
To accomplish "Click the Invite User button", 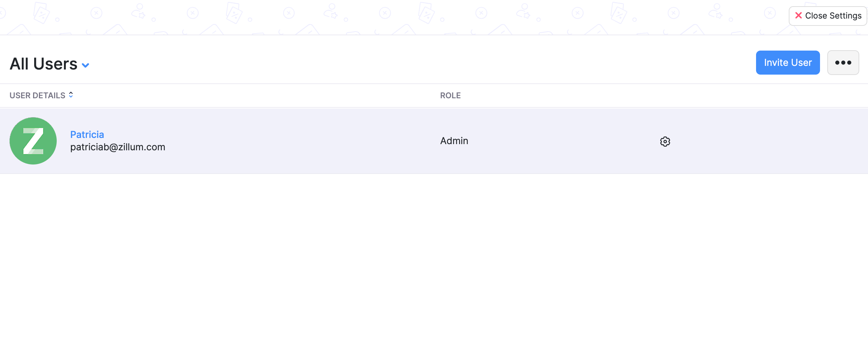I will coord(788,62).
